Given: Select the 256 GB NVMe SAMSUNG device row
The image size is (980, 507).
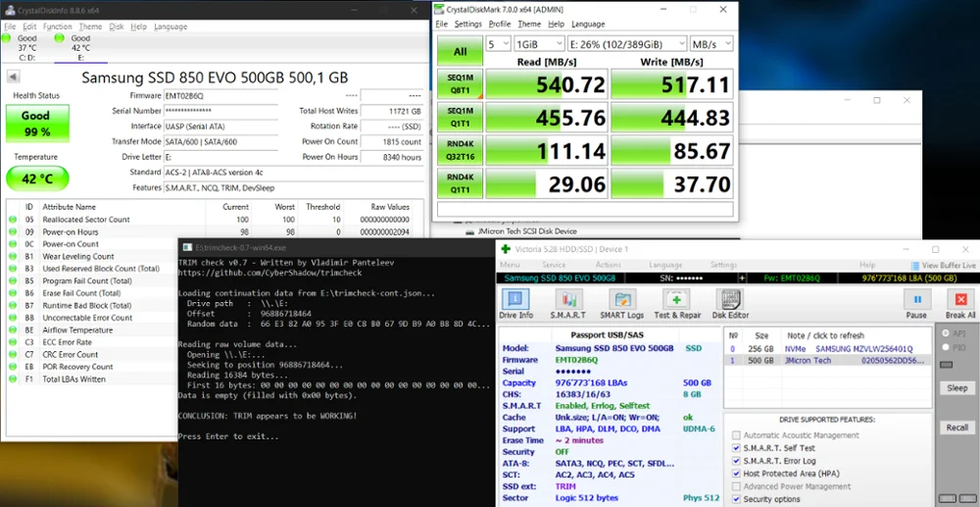Looking at the screenshot, I should point(827,349).
